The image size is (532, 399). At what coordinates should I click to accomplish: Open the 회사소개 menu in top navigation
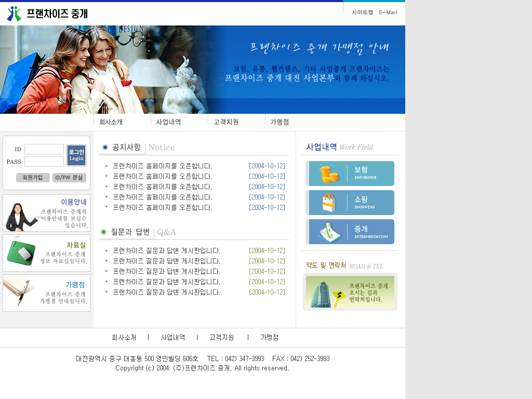point(111,122)
